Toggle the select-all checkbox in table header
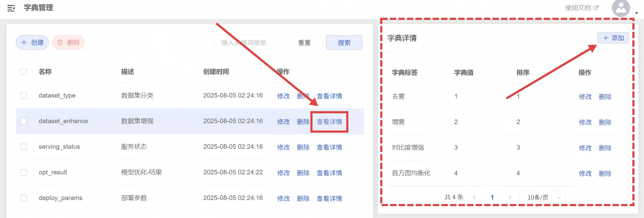 point(24,72)
